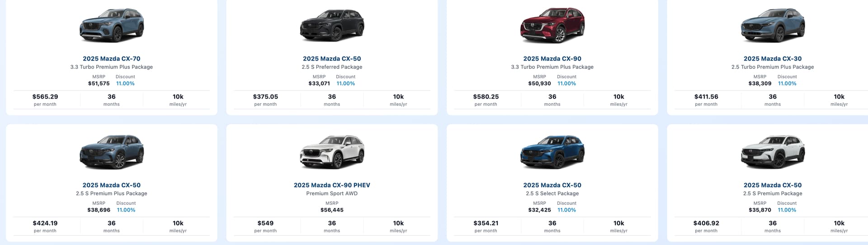The width and height of the screenshot is (868, 245).
Task: Select the 11.00% discount on the CX-30 card
Action: [787, 84]
